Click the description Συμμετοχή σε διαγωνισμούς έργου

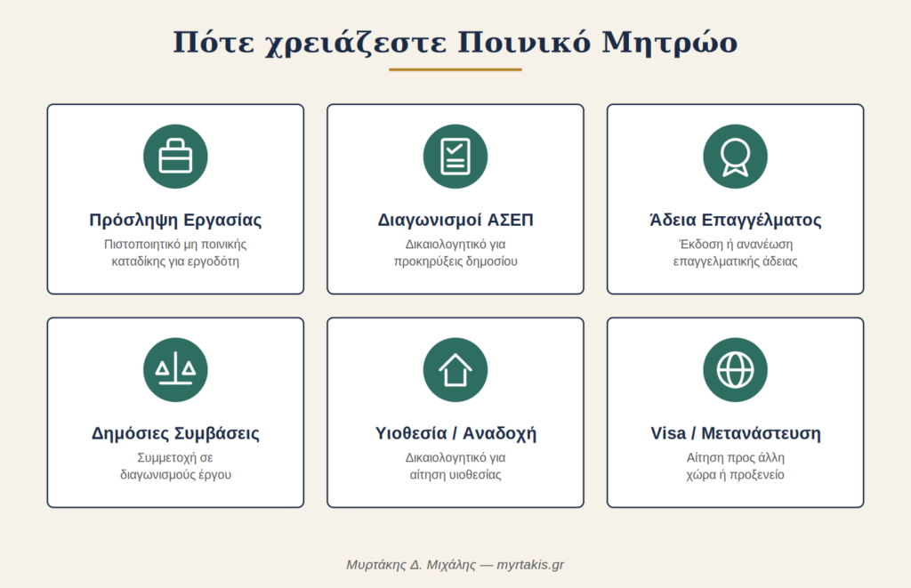[x=175, y=466]
